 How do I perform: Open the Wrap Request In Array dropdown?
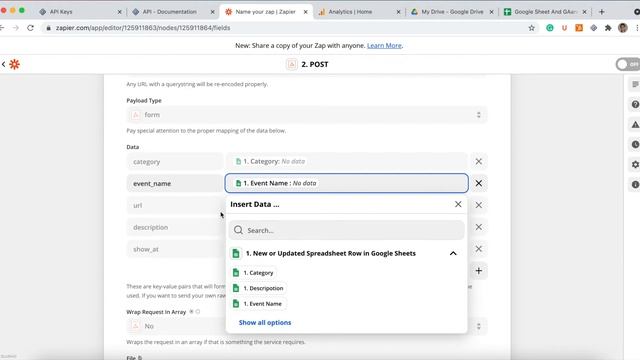tap(307, 326)
